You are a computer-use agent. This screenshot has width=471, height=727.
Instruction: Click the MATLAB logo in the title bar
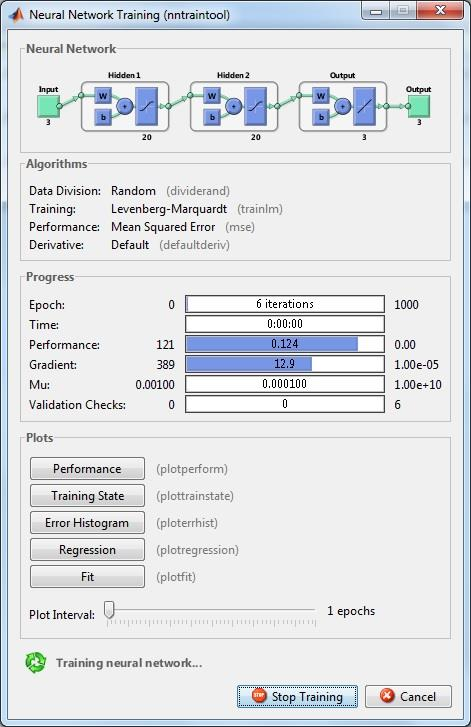coord(16,15)
